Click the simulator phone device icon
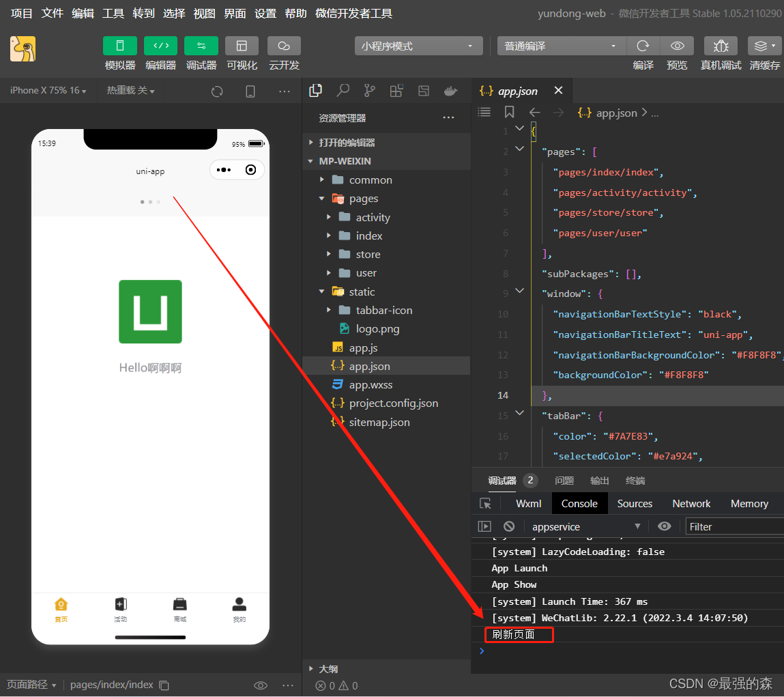 coord(250,91)
